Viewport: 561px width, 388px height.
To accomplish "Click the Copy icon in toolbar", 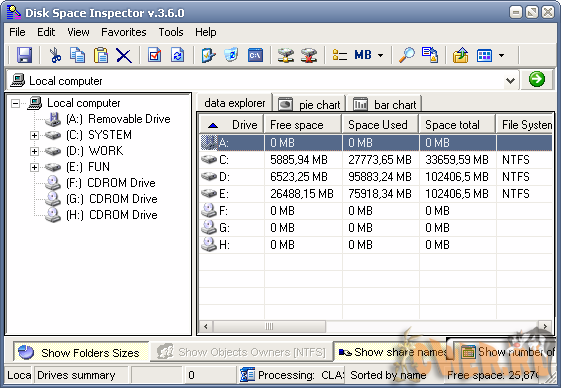I will pos(77,55).
